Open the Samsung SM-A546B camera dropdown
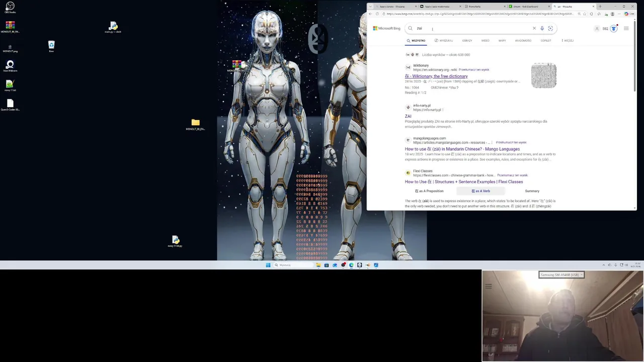 [x=561, y=275]
